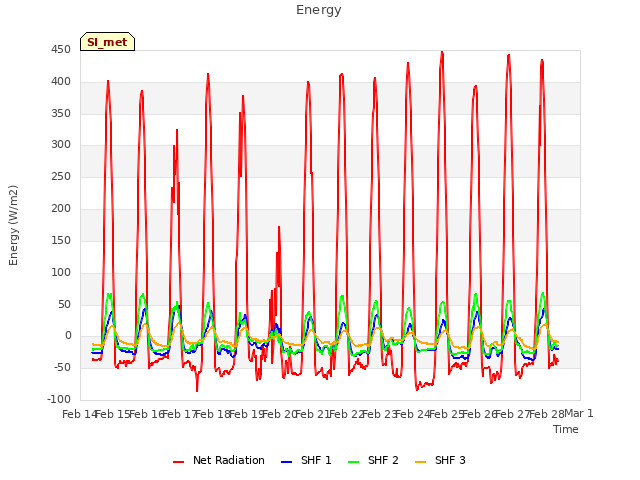This screenshot has height=480, width=640.
Task: Click the Energy chart title
Action: pyautogui.click(x=319, y=10)
